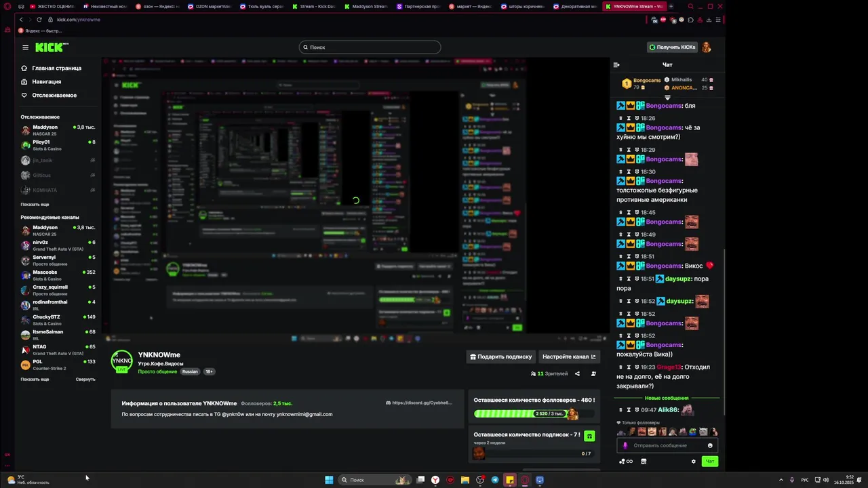Click the channel points icon with infinity
The image size is (868, 488).
pos(625,462)
